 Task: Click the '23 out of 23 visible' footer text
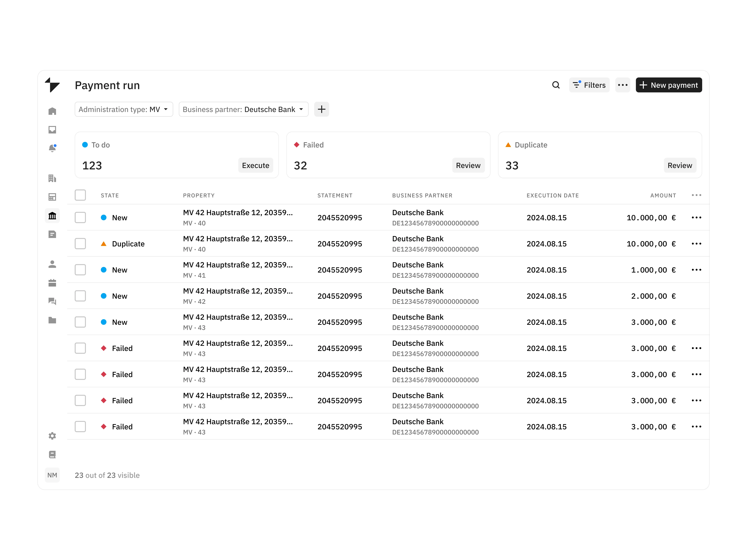(107, 475)
